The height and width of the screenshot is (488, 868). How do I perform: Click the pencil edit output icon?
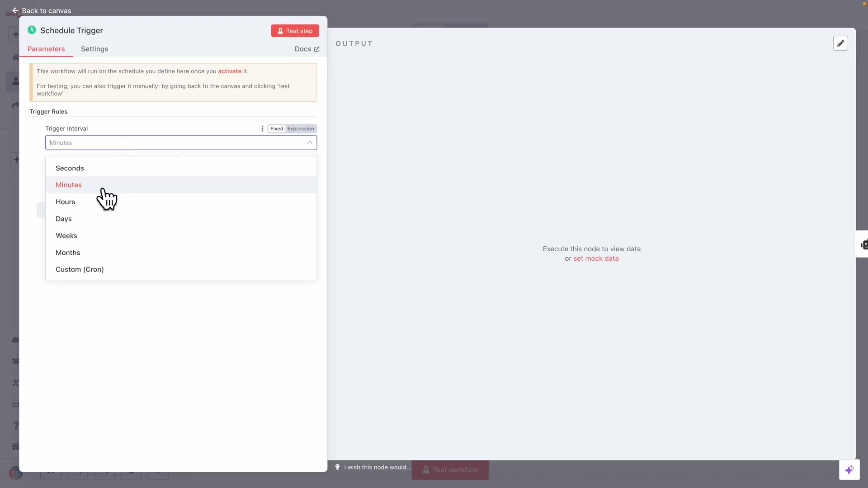point(840,43)
